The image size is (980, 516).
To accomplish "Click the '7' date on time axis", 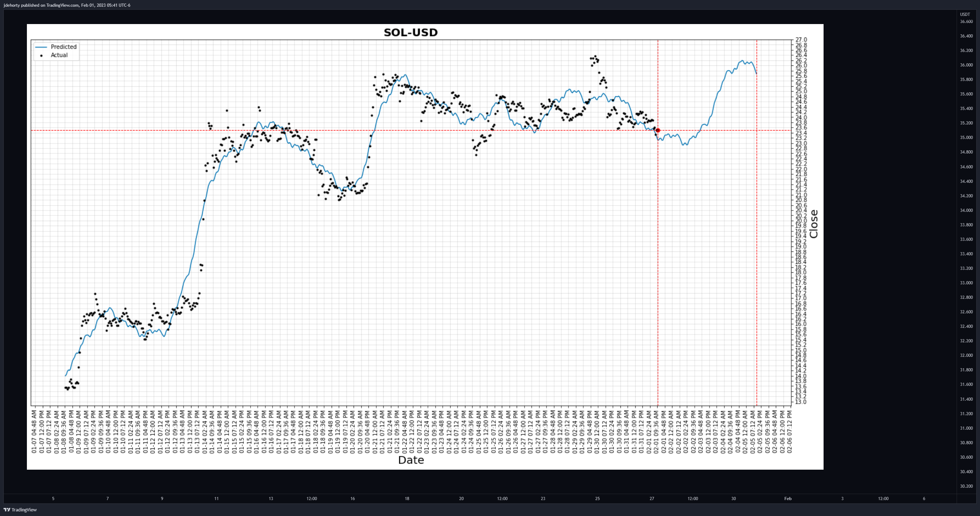I will [108, 499].
